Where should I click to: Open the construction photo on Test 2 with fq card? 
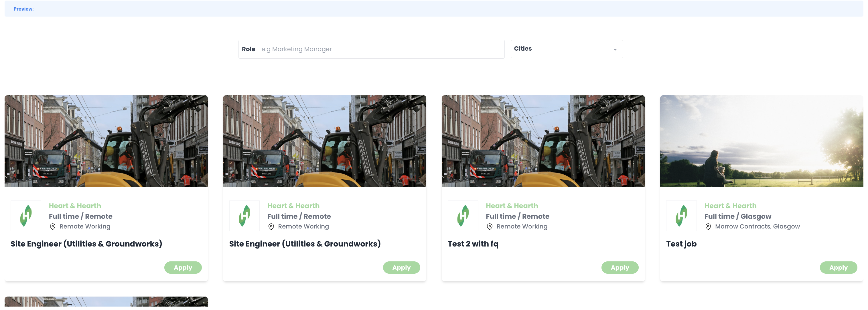[x=543, y=141]
